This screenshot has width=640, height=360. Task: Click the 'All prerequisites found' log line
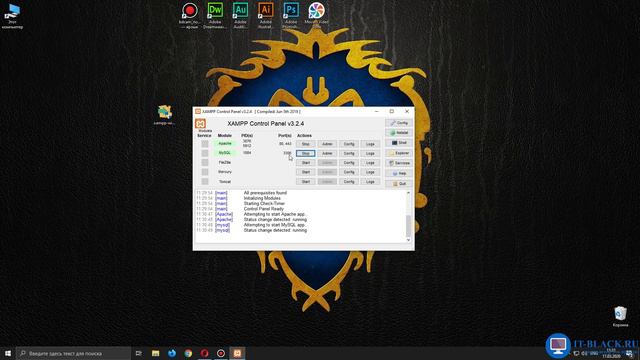click(265, 193)
